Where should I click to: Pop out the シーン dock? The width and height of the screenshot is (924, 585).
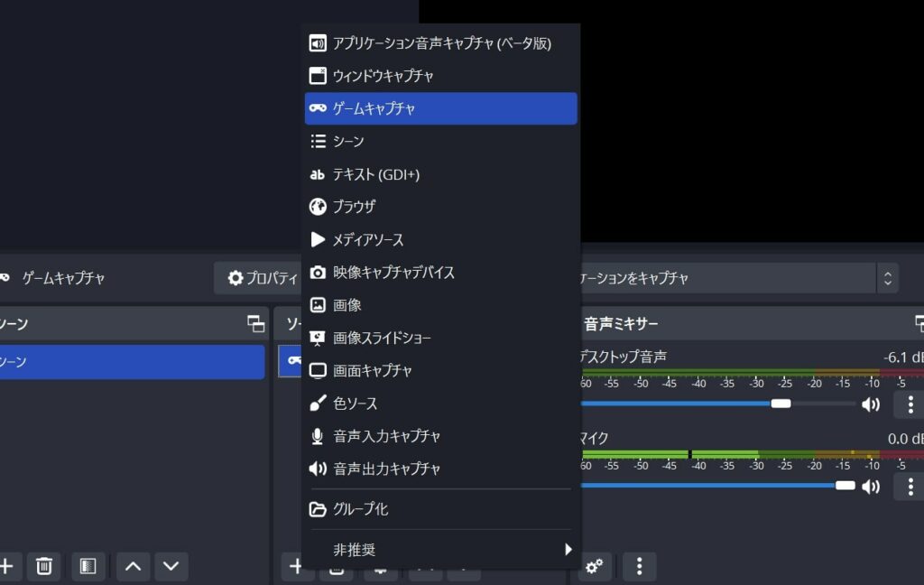click(255, 323)
